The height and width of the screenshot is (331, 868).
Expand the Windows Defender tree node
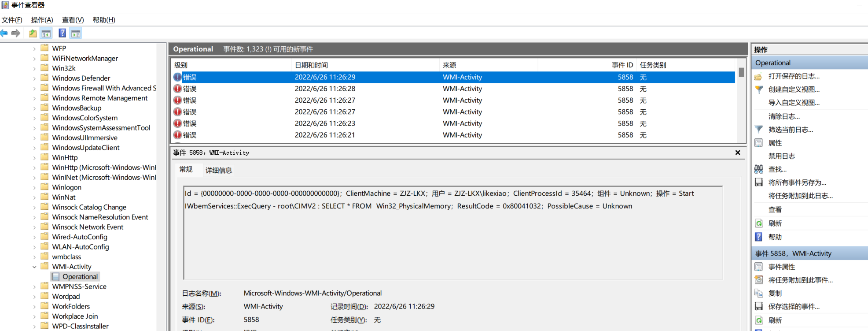pos(34,78)
